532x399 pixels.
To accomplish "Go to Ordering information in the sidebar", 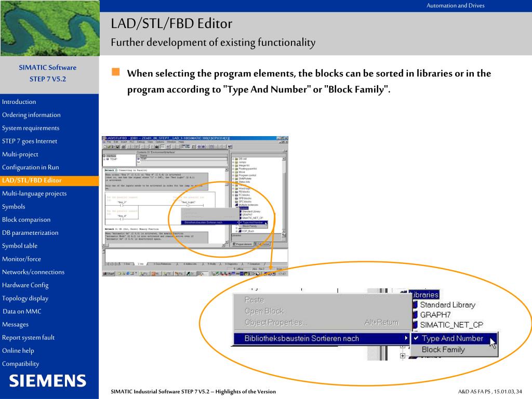I will tap(31, 115).
